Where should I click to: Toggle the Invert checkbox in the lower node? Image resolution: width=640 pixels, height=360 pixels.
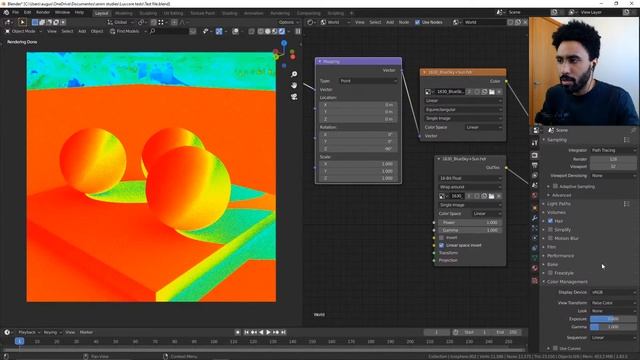(x=441, y=238)
